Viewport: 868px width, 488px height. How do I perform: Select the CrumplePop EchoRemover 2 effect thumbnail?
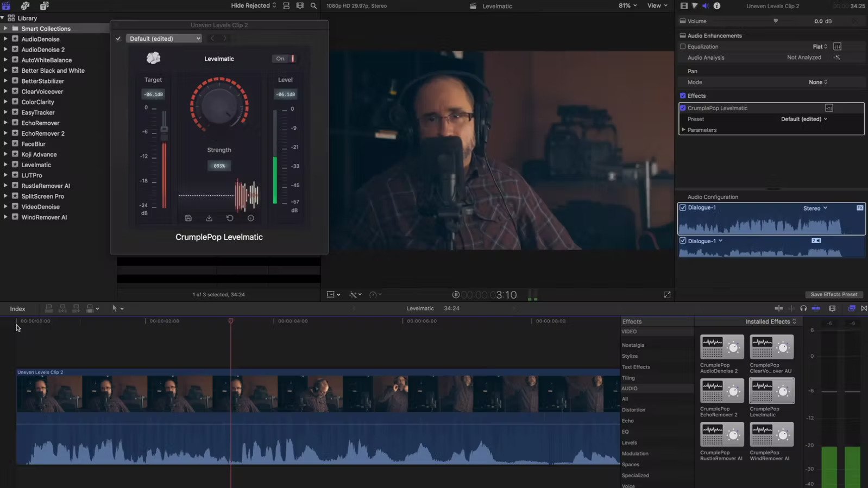pos(721,391)
